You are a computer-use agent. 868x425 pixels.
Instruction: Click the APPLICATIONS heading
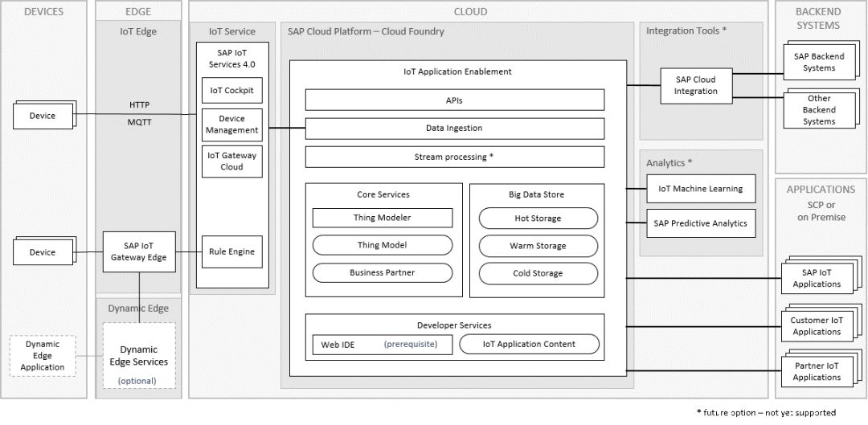tap(821, 190)
